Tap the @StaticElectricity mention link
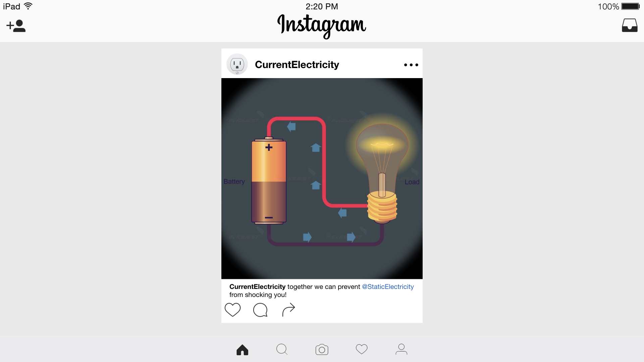This screenshot has width=644, height=362. point(387,287)
